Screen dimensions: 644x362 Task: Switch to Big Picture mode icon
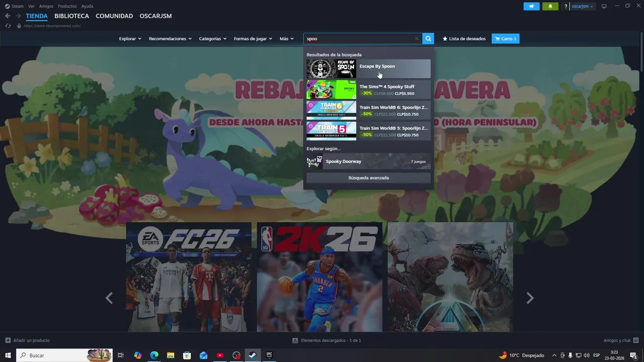coord(604,7)
